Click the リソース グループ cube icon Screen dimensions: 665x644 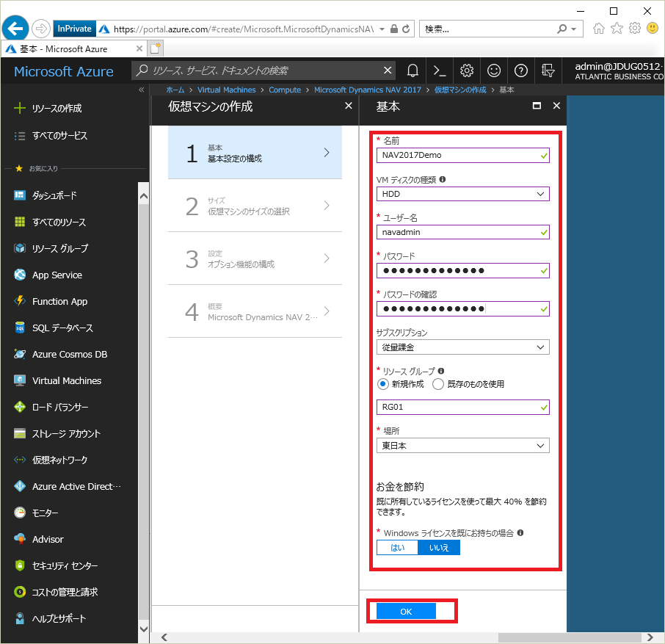click(x=20, y=248)
